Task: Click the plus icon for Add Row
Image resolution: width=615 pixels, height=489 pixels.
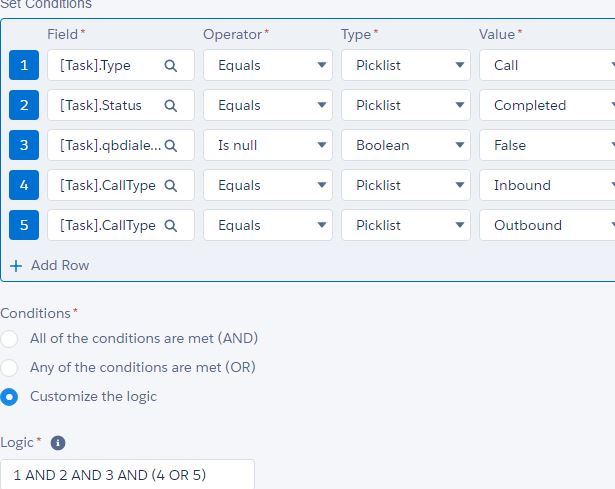Action: [16, 266]
